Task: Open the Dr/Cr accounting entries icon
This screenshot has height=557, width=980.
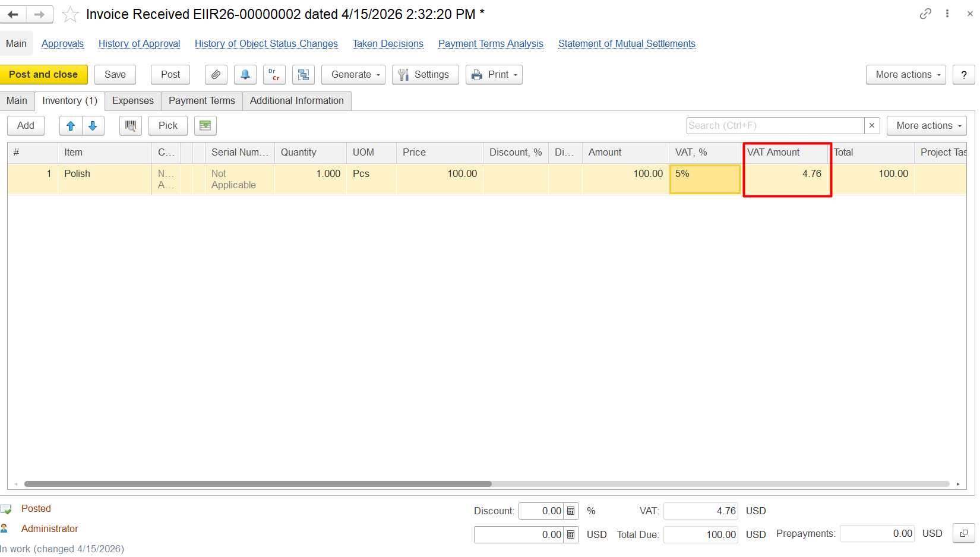Action: pos(274,75)
